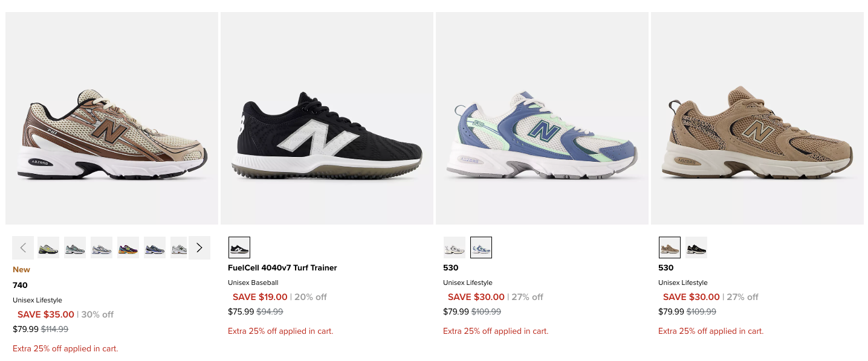Viewport: 868px width, 361px height.
Task: Click the 530 title under blue sneaker
Action: pos(451,267)
